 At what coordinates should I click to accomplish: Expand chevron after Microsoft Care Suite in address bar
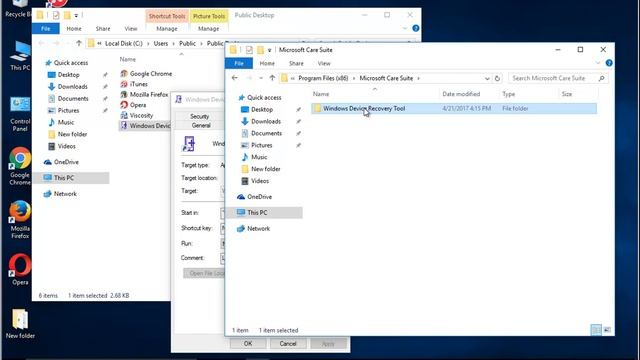pos(418,78)
